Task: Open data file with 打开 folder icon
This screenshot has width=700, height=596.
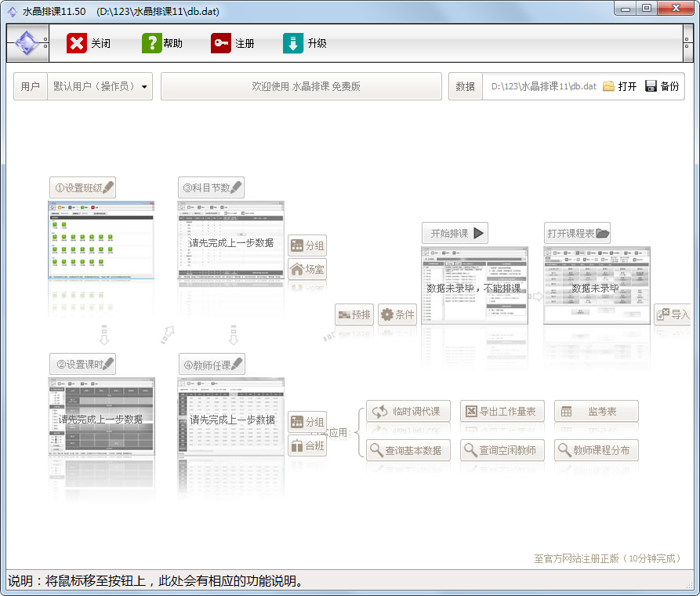Action: tap(619, 86)
